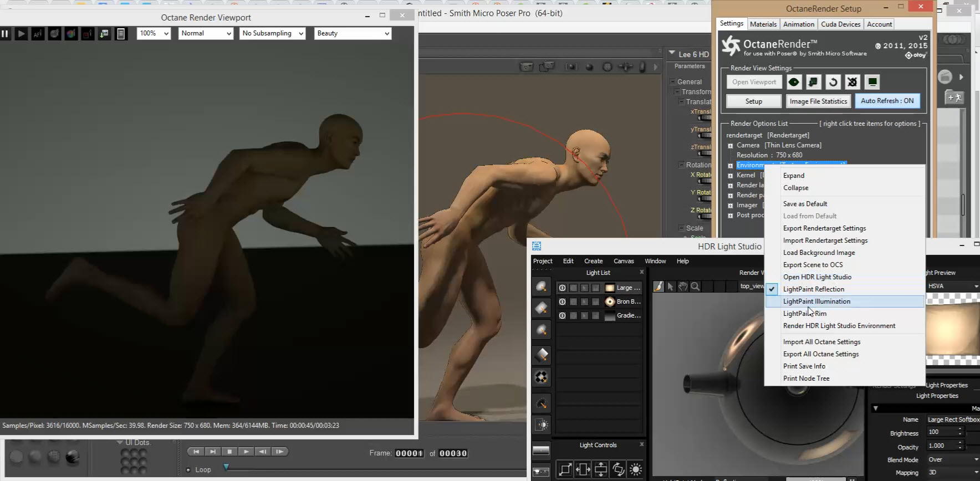The height and width of the screenshot is (481, 980).
Task: Click the eye icon in Render View Settings
Action: pyautogui.click(x=794, y=82)
